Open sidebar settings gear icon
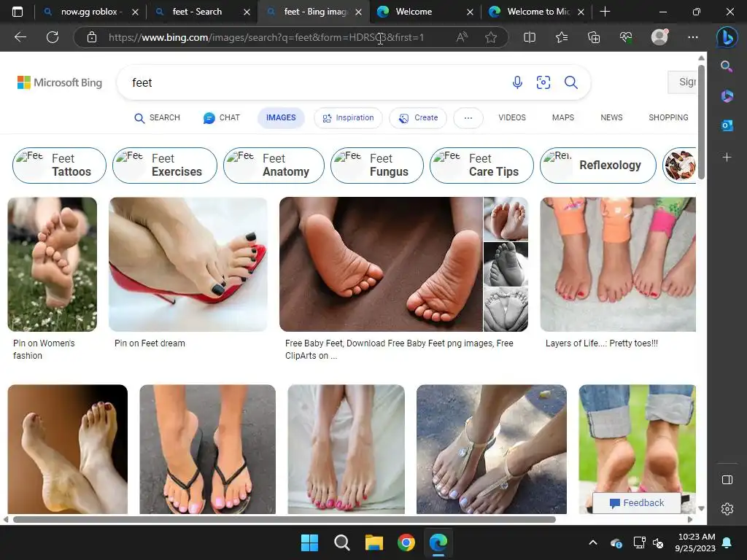Viewport: 747px width, 560px height. click(x=727, y=509)
